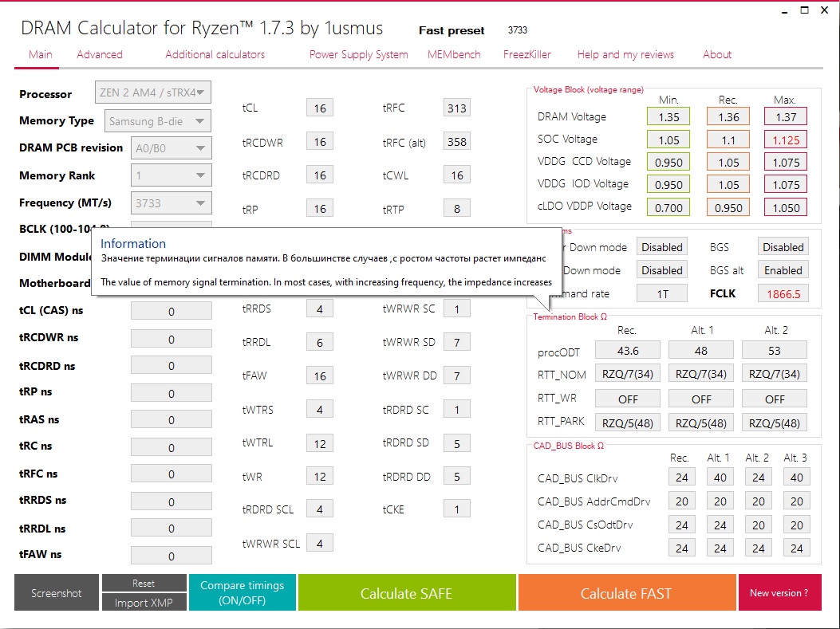Click the Reset button

(x=144, y=583)
